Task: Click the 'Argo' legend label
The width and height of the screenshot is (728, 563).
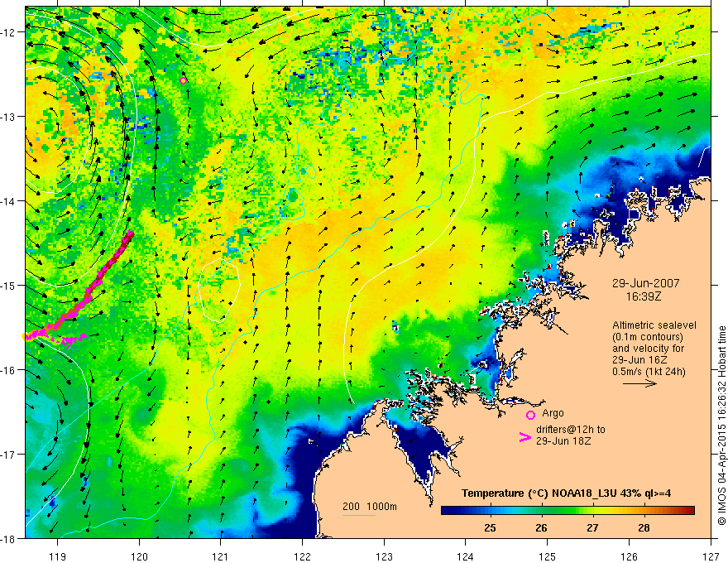Action: point(553,413)
